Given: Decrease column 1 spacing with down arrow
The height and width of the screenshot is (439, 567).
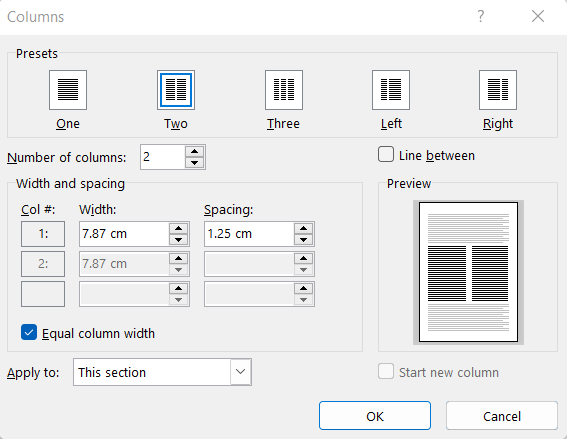Looking at the screenshot, I should pos(303,240).
